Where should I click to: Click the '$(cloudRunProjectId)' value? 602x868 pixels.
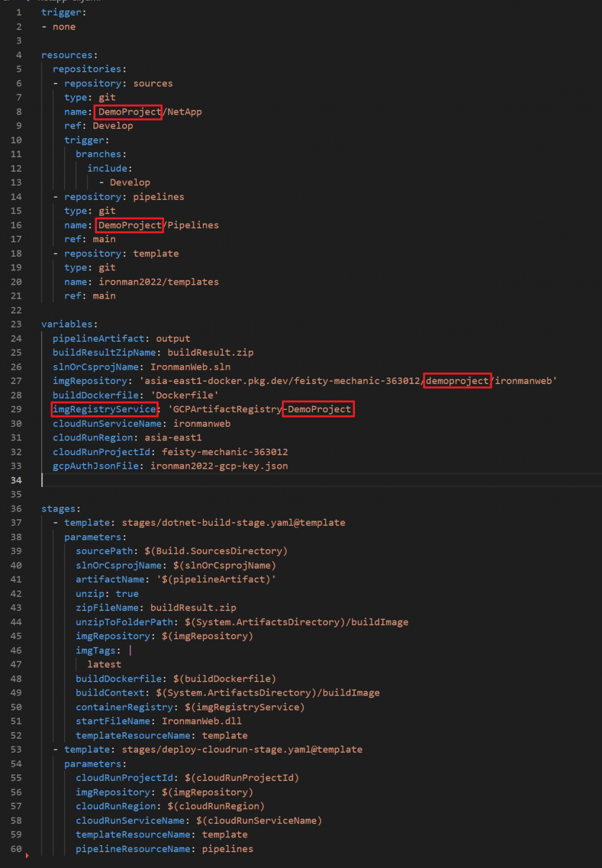[x=242, y=778]
